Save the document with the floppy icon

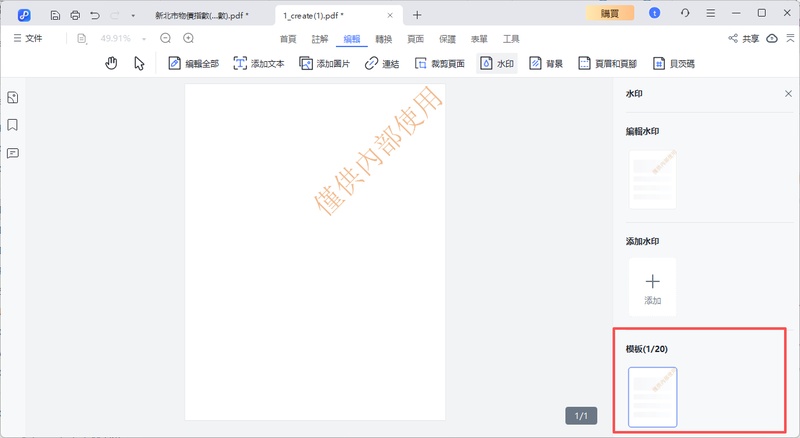[55, 15]
